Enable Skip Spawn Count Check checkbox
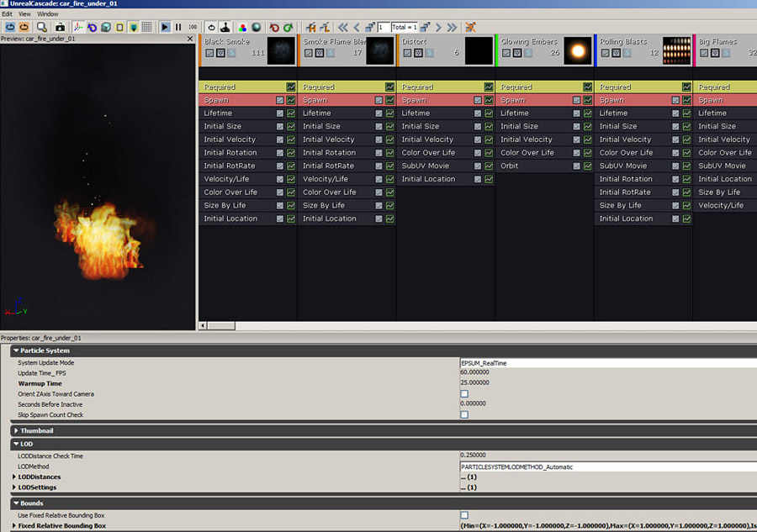This screenshot has width=757, height=532. [x=464, y=414]
